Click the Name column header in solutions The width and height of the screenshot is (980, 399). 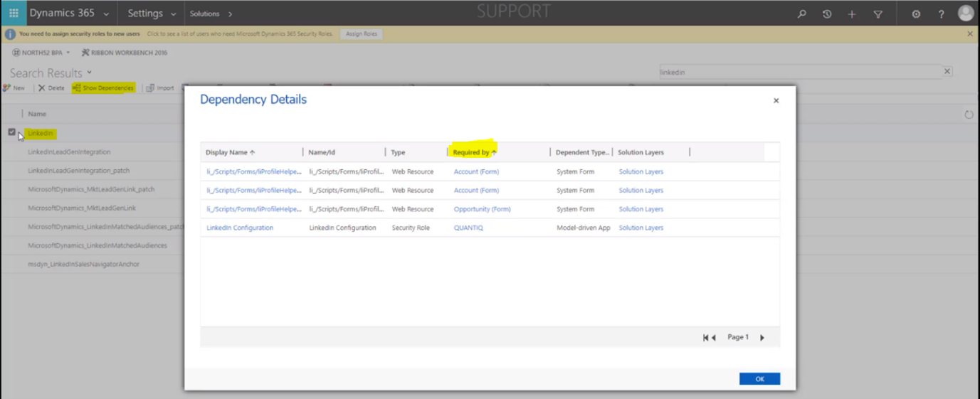click(x=37, y=114)
